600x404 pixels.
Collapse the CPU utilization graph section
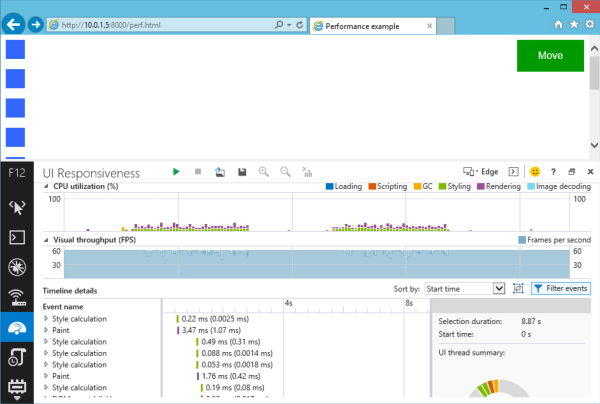(x=46, y=186)
